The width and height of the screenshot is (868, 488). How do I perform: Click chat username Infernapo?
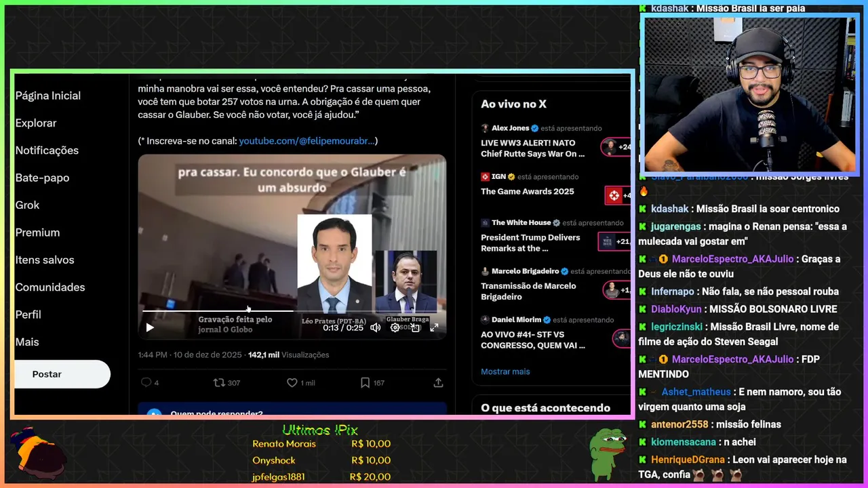pos(673,291)
